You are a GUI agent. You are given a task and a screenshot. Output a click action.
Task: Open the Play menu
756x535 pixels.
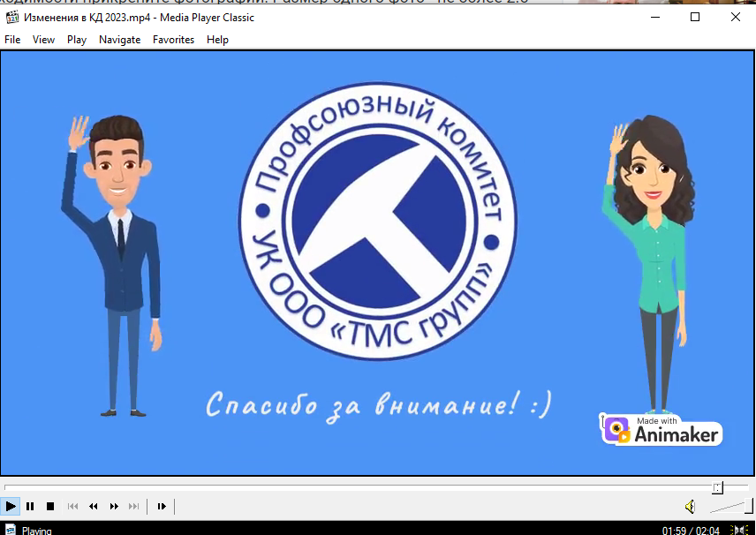point(76,39)
